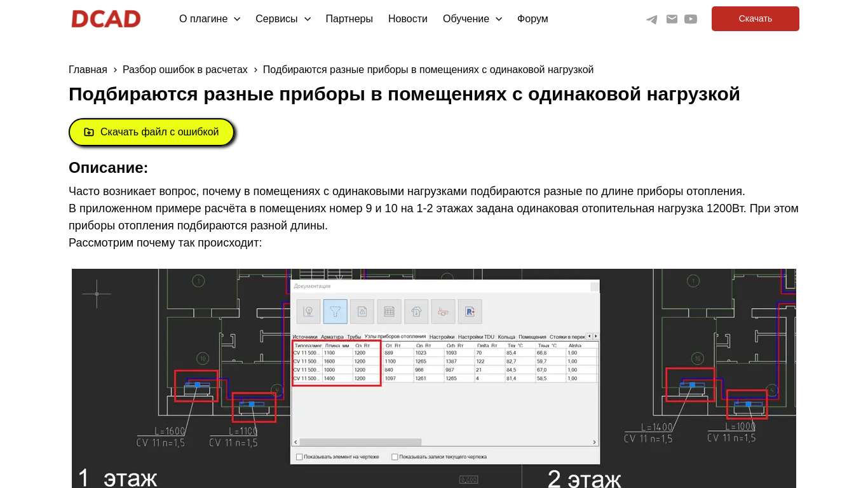
Task: Open the «Новости» section
Action: (408, 19)
